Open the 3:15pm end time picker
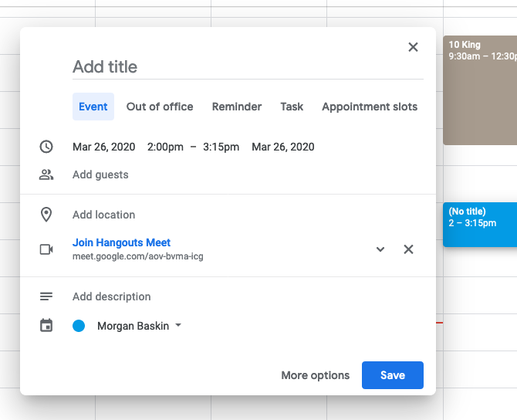This screenshot has width=517, height=420. pyautogui.click(x=221, y=147)
